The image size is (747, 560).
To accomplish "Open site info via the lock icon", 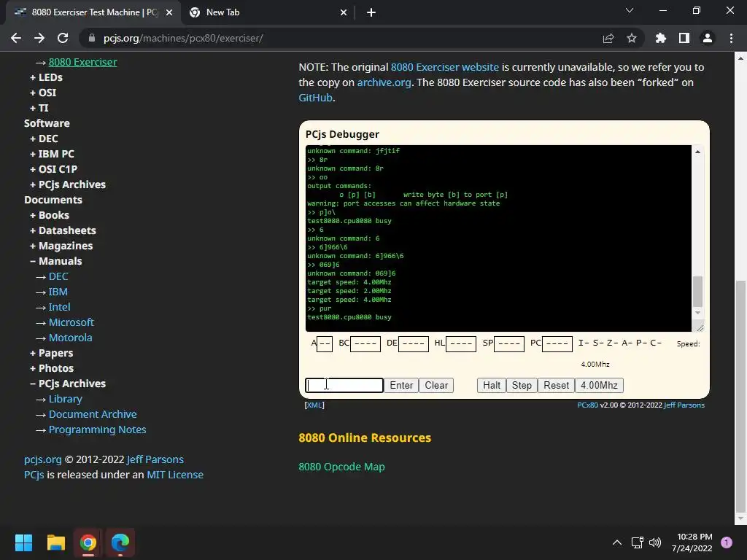I will coord(92,38).
